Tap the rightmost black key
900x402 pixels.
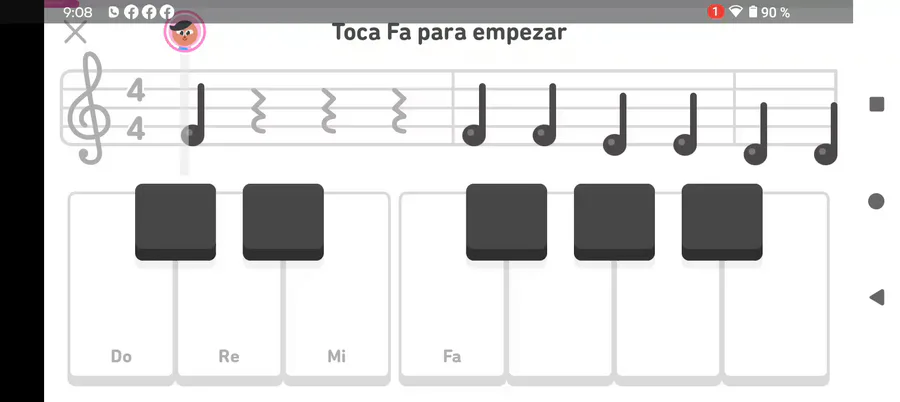(722, 222)
